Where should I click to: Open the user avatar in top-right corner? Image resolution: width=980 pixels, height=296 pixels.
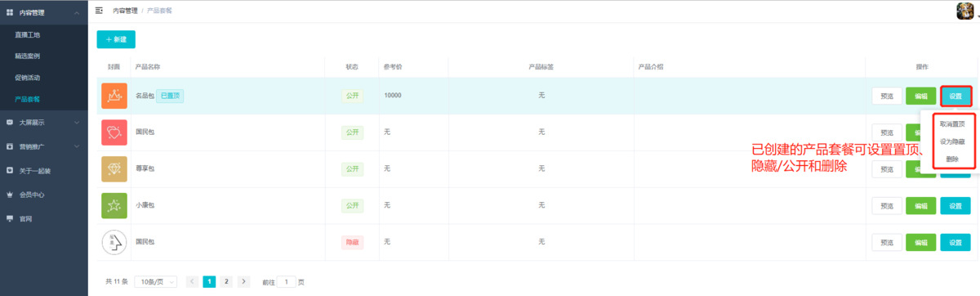pyautogui.click(x=965, y=11)
